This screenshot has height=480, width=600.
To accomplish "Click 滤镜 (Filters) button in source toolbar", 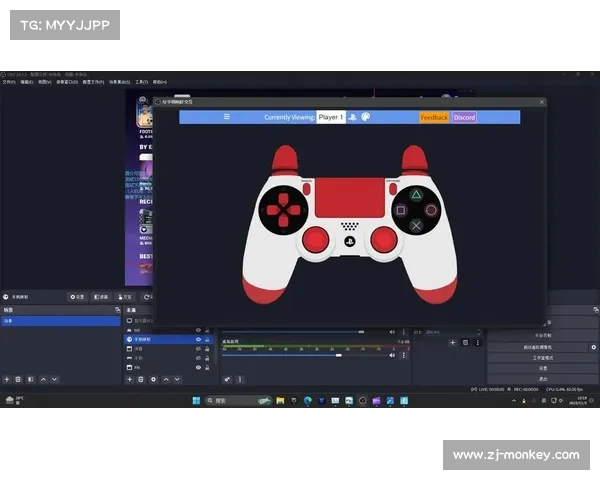I will click(x=101, y=297).
